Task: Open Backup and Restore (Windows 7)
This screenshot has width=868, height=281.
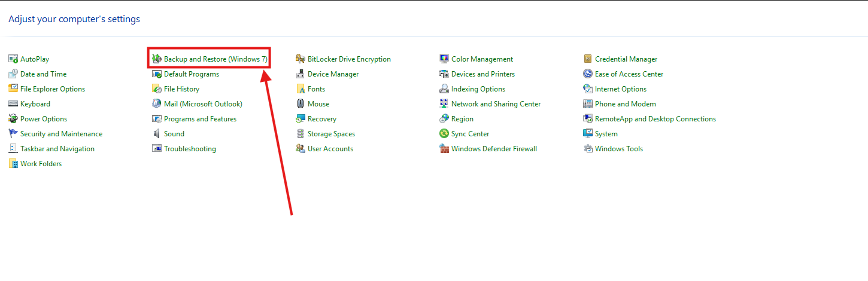Action: [216, 59]
